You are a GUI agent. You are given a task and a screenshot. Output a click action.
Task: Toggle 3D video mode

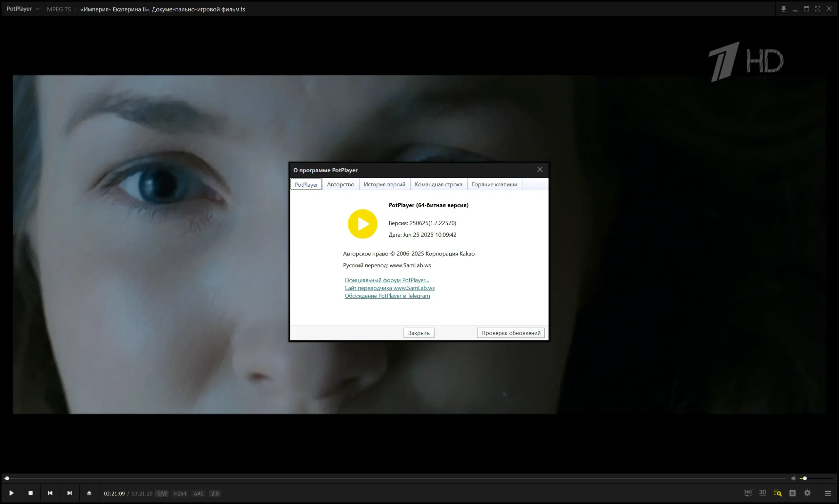click(x=763, y=493)
